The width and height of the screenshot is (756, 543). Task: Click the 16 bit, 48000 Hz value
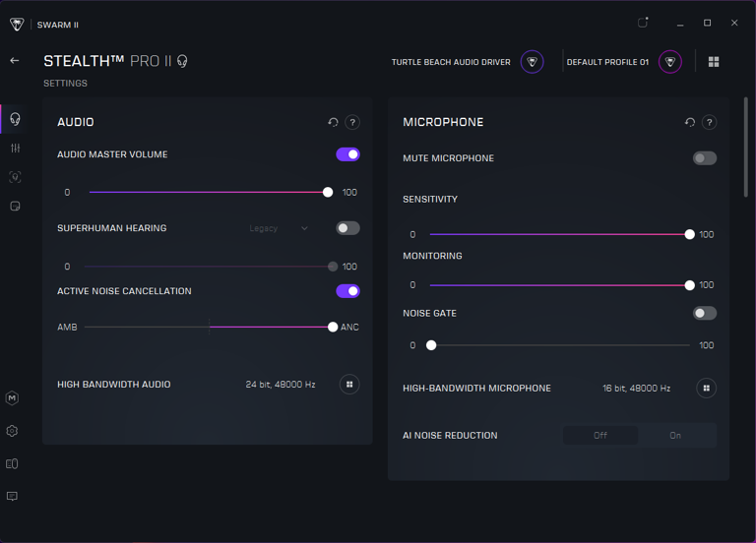click(x=637, y=389)
